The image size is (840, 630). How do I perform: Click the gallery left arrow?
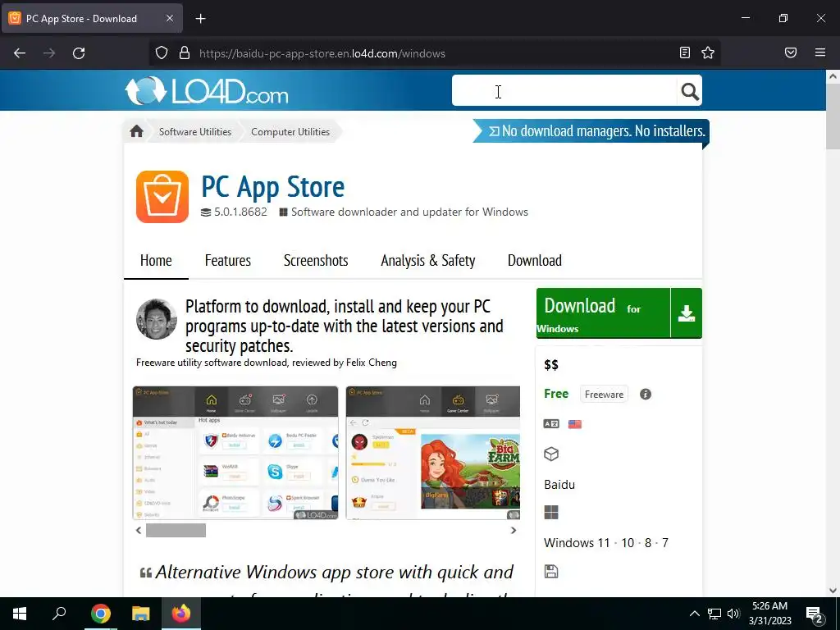139,531
